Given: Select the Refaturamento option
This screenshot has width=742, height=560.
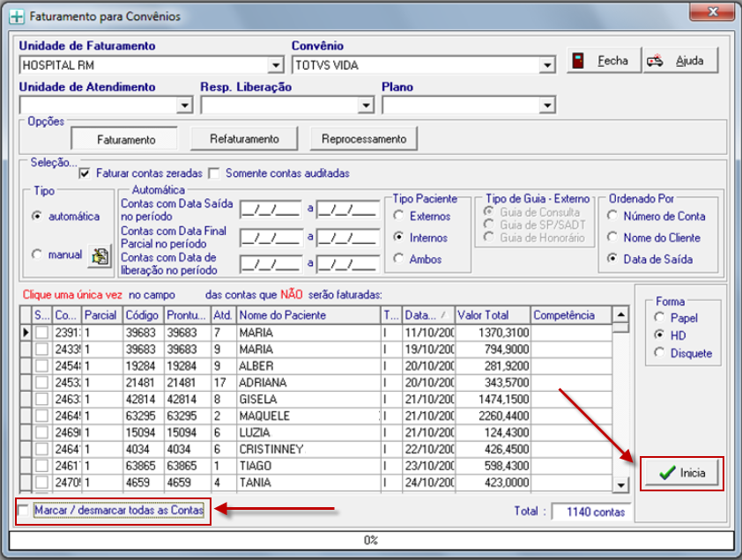Looking at the screenshot, I should click(x=244, y=139).
